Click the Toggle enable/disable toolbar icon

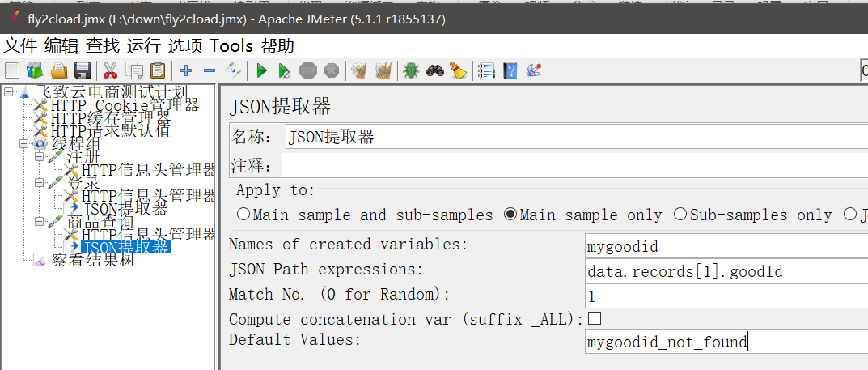[x=233, y=70]
